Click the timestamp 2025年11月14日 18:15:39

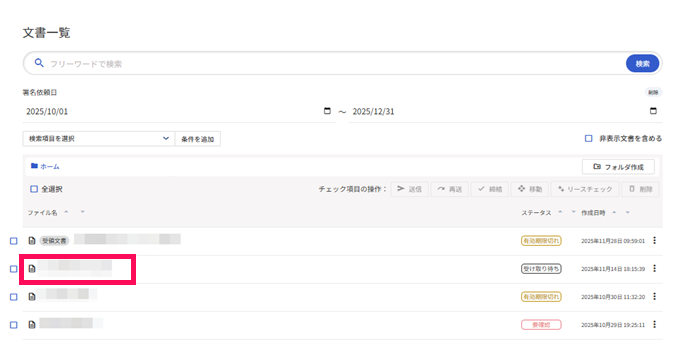[x=613, y=269]
